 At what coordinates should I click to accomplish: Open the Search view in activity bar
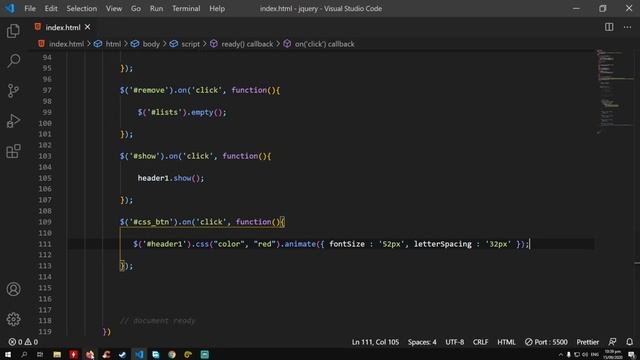click(x=13, y=61)
